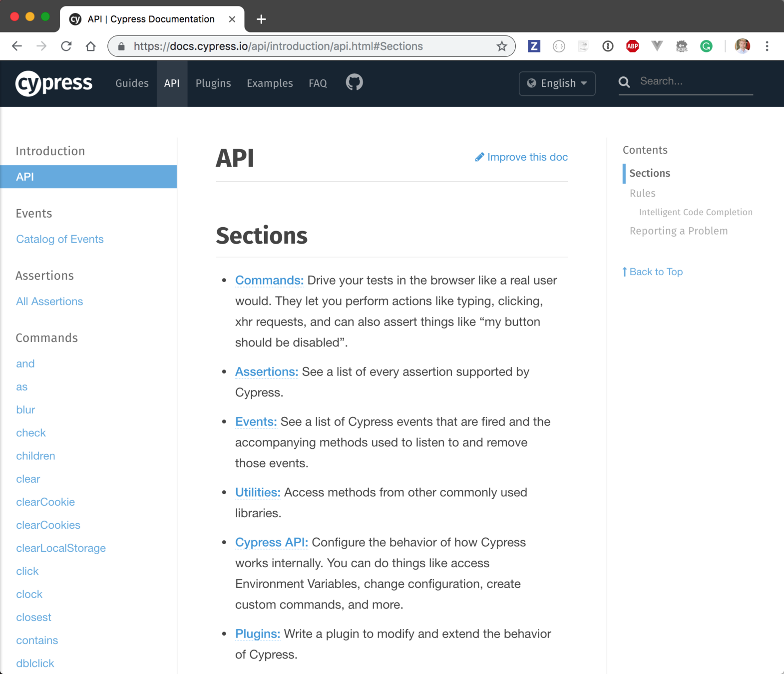784x674 pixels.
Task: Open the blur command in sidebar
Action: 25,410
